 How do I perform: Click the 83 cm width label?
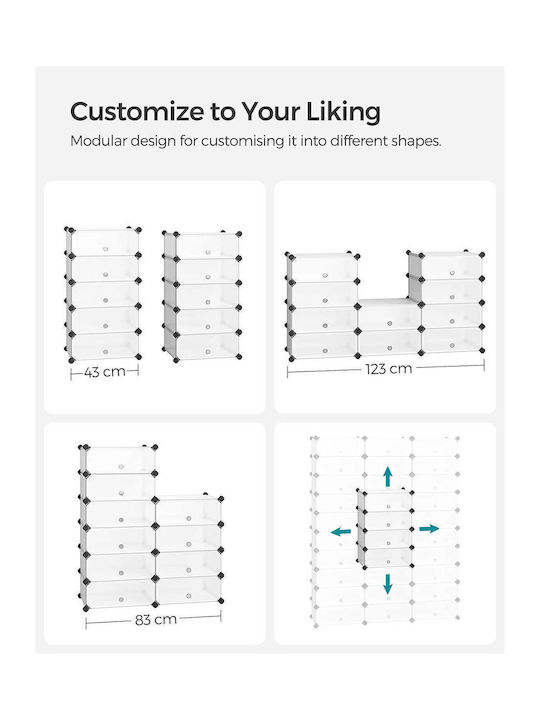coord(156,619)
